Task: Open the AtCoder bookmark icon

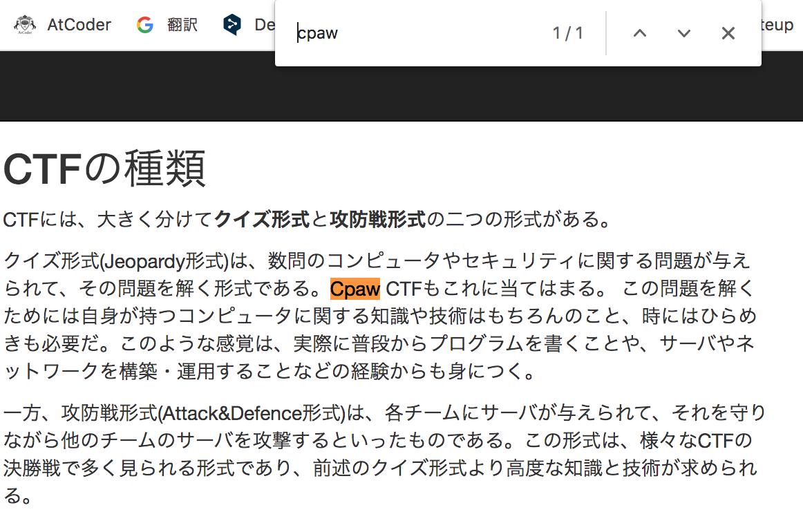Action: [25, 25]
